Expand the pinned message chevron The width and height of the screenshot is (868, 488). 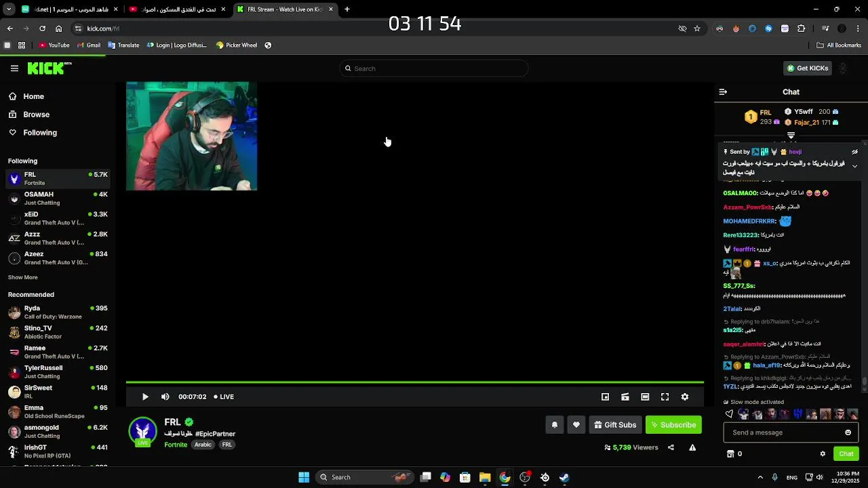click(854, 166)
